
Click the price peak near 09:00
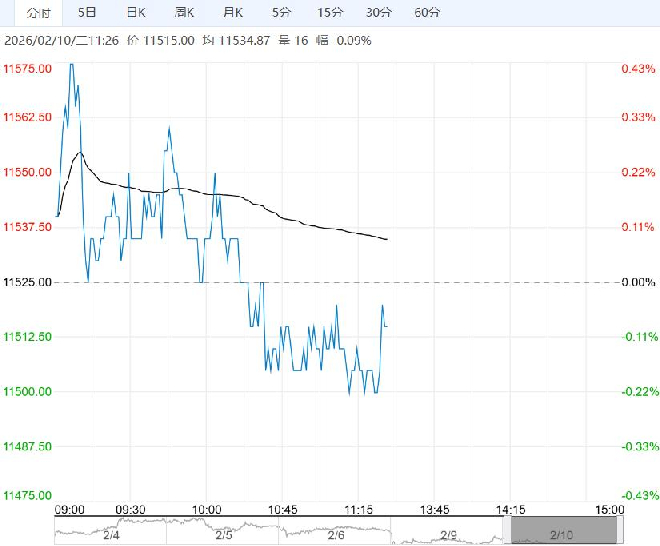tap(71, 65)
